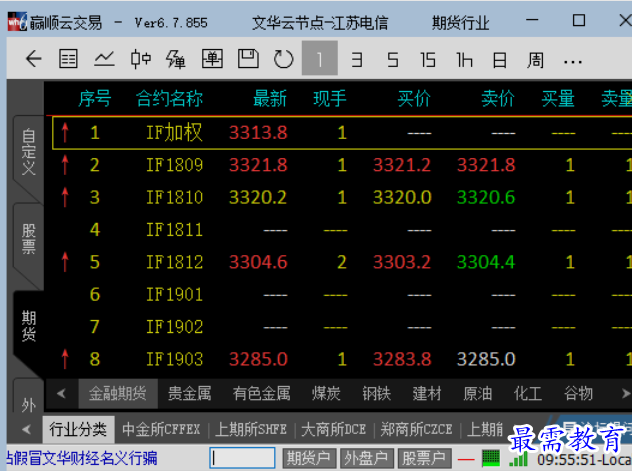Image resolution: width=632 pixels, height=471 pixels.
Task: Select the 煤炭 category tab
Action: coord(326,393)
